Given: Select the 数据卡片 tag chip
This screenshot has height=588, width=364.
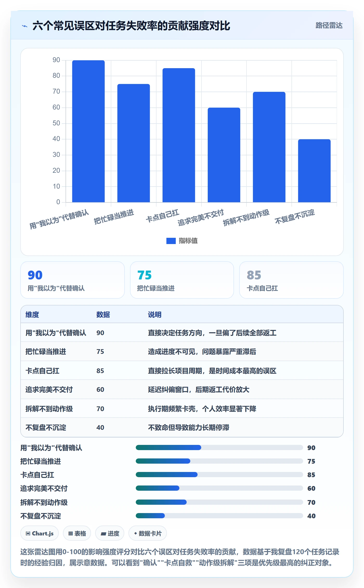Looking at the screenshot, I should (x=148, y=533).
